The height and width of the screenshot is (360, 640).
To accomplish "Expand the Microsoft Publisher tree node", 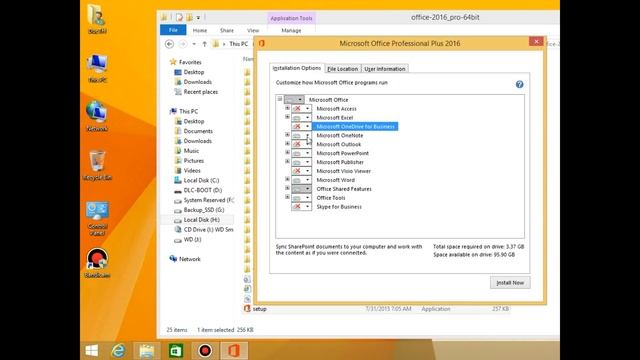I will point(287,162).
